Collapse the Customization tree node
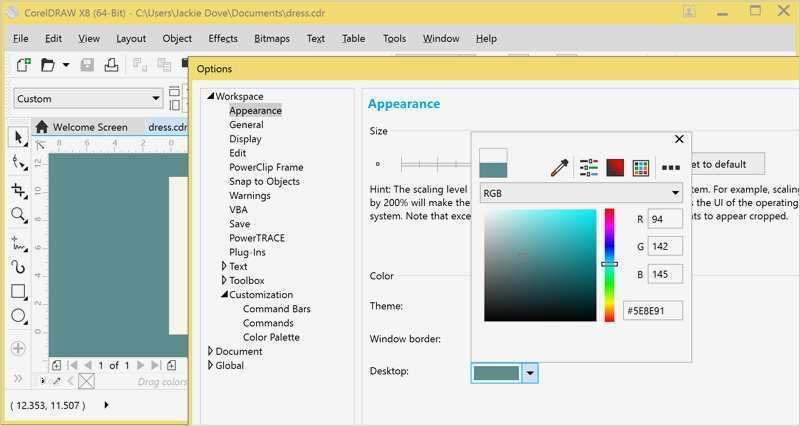 point(224,294)
